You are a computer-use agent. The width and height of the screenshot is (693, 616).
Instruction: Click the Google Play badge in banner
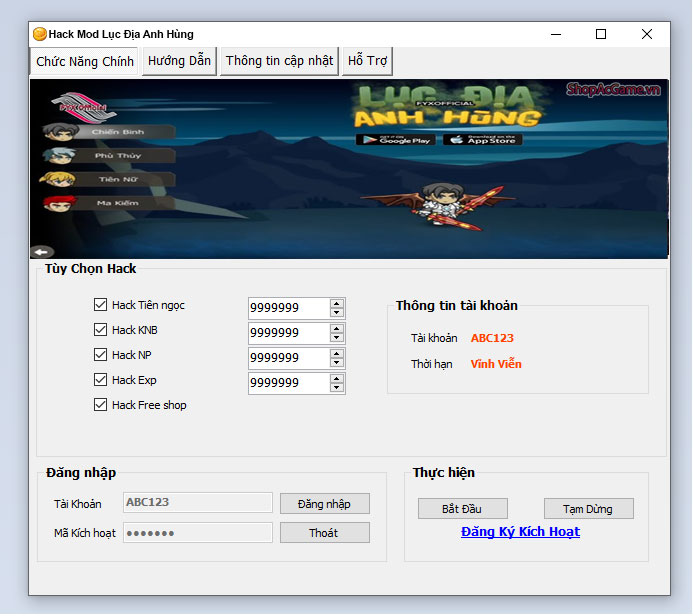point(396,140)
